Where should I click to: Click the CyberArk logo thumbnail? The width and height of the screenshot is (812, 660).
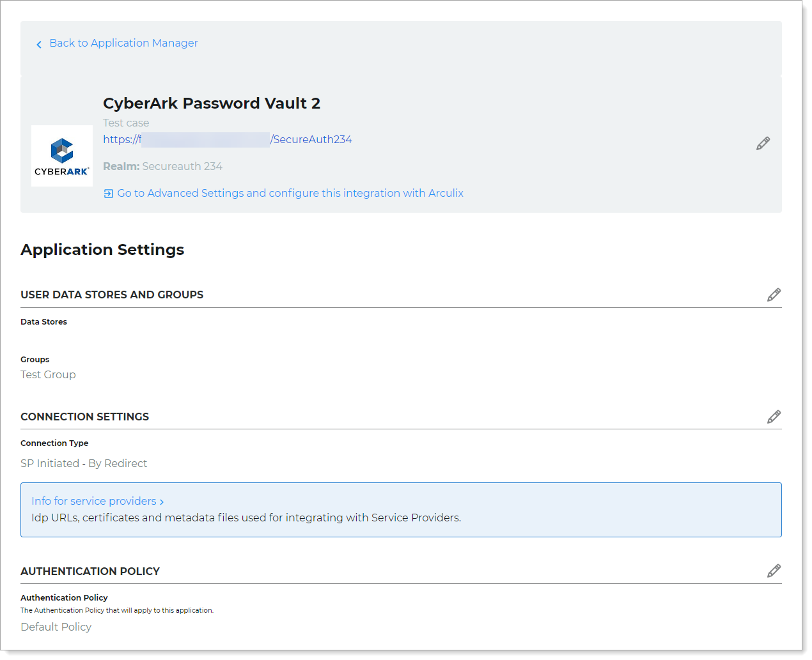(62, 155)
